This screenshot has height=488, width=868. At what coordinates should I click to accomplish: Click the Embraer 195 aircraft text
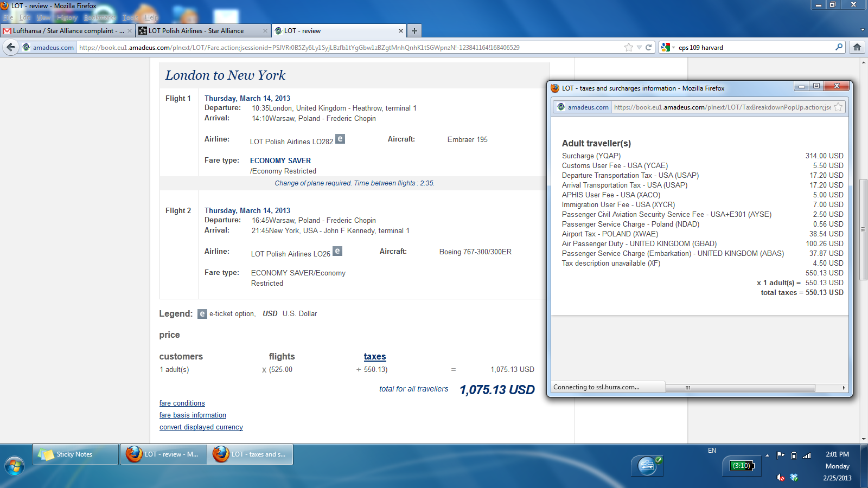pyautogui.click(x=467, y=139)
